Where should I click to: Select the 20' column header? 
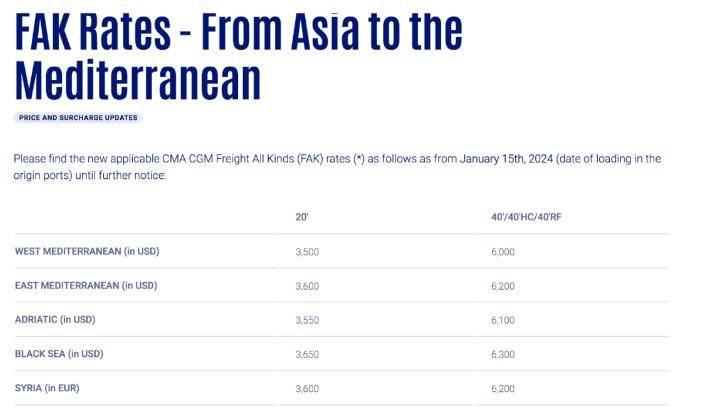coord(302,217)
